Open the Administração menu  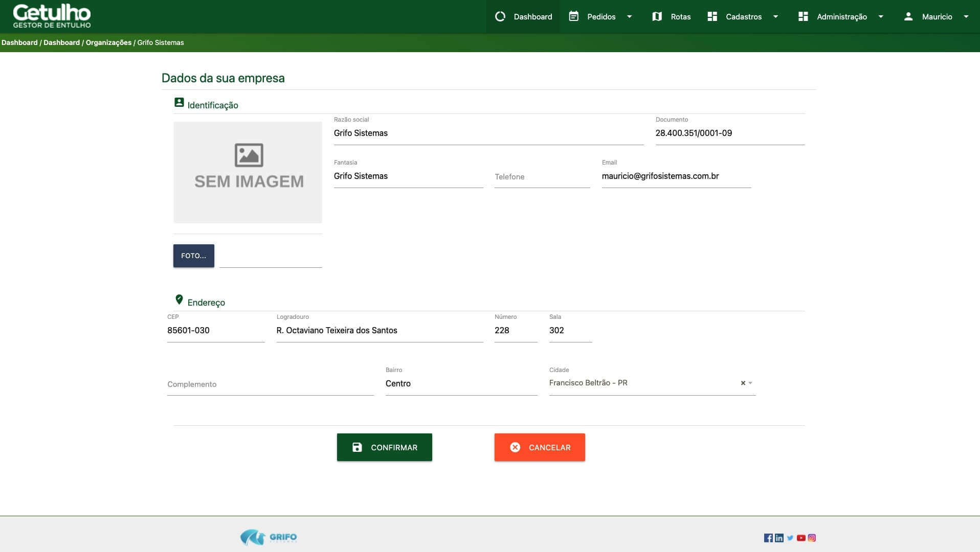click(x=841, y=16)
